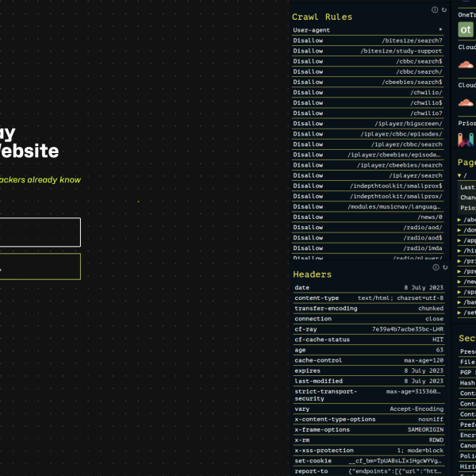Click the info icon in Crawl Rules card
The width and height of the screenshot is (476, 476).
click(x=435, y=10)
